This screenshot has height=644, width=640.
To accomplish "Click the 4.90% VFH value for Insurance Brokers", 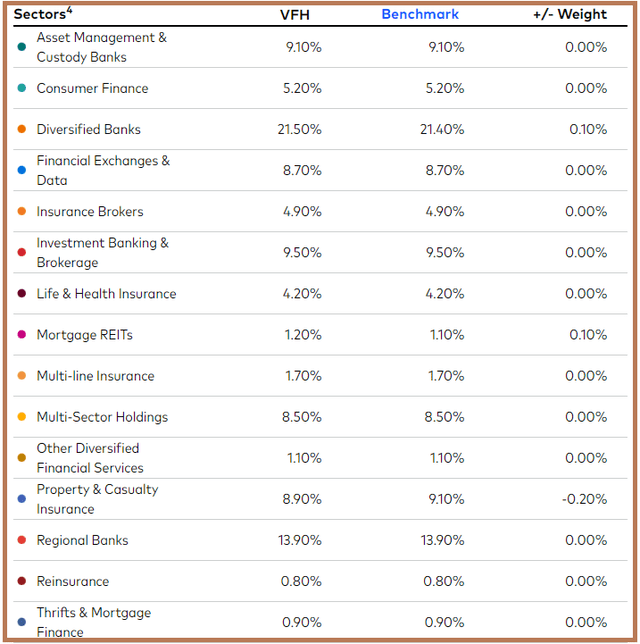I will pos(302,212).
